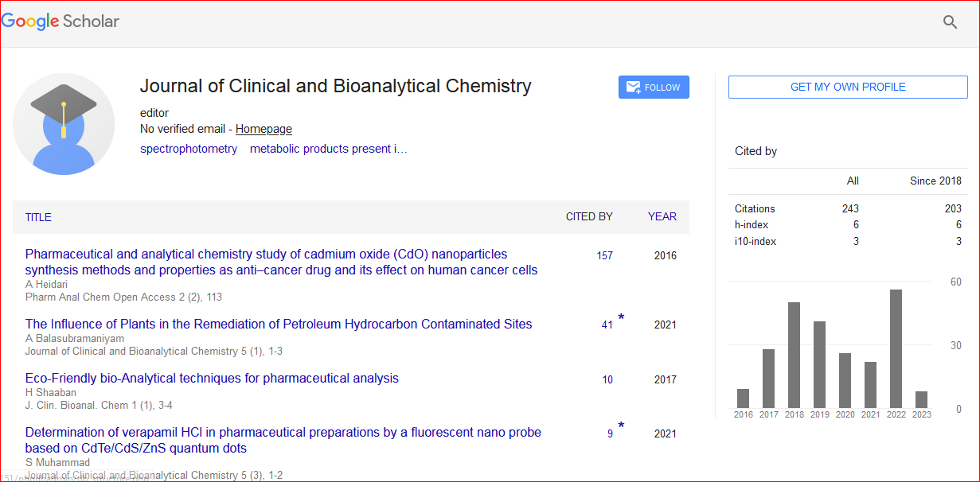View the 10 citations count link
980x482 pixels.
point(607,379)
